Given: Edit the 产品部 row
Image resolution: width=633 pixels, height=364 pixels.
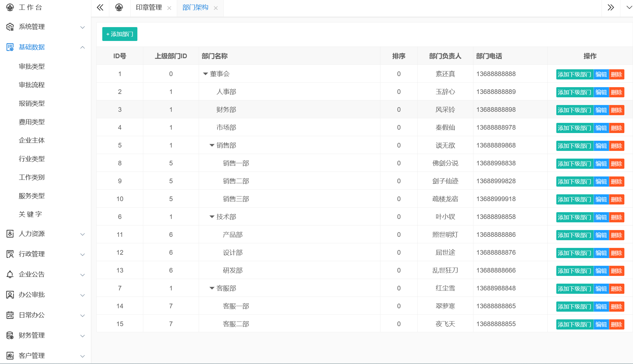Looking at the screenshot, I should [601, 235].
